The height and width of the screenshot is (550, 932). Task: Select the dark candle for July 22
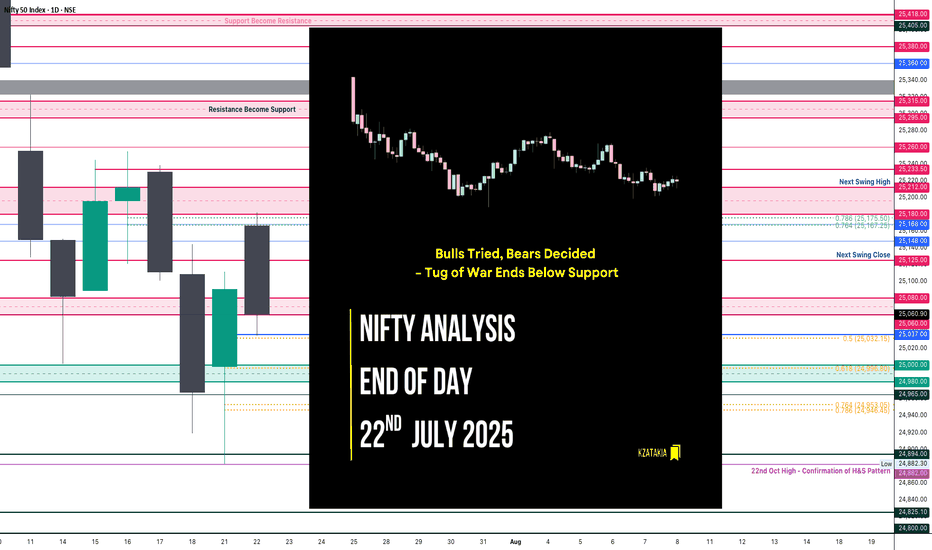[257, 270]
